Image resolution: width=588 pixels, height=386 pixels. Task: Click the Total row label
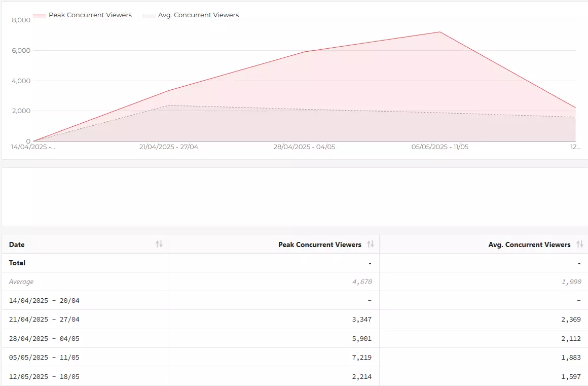point(17,263)
